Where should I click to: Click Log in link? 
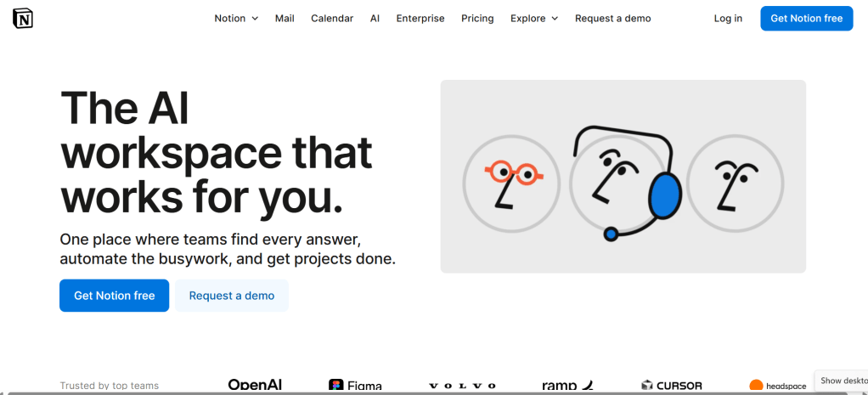(x=728, y=19)
